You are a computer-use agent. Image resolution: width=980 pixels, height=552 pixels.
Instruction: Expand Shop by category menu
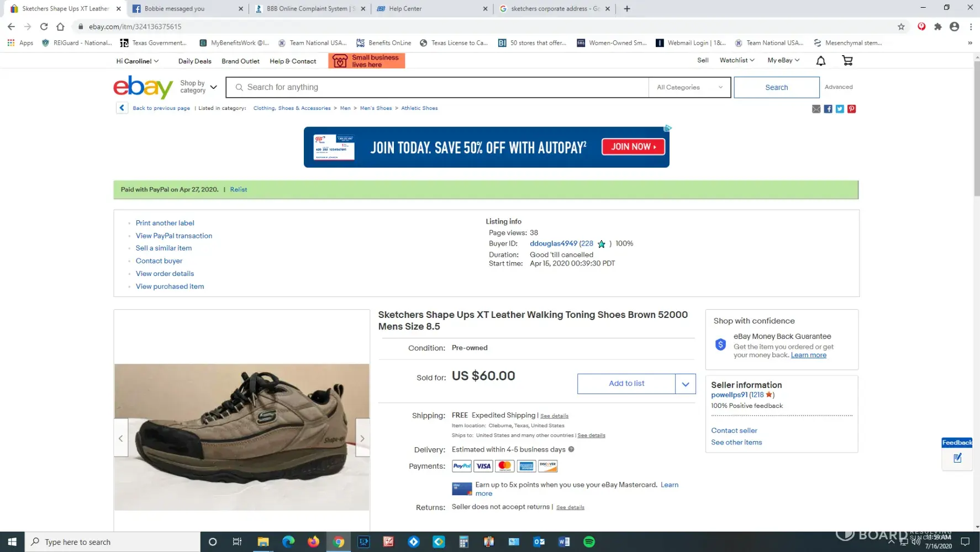click(198, 87)
